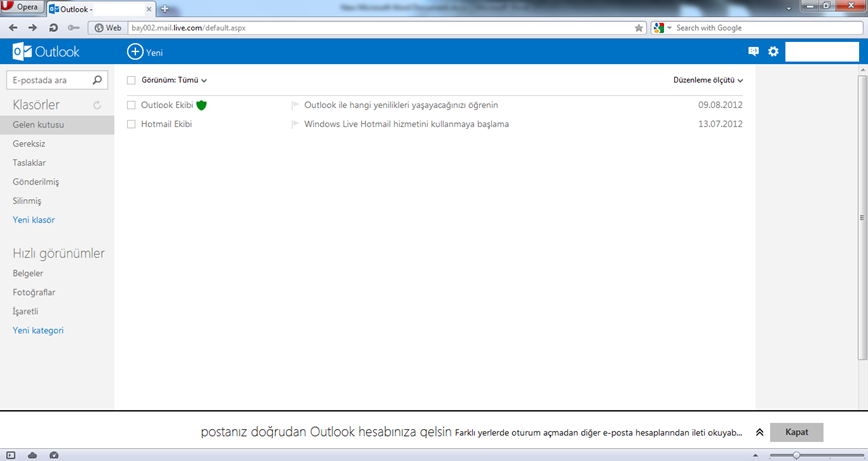
Task: Go back in browser history
Action: pyautogui.click(x=13, y=28)
